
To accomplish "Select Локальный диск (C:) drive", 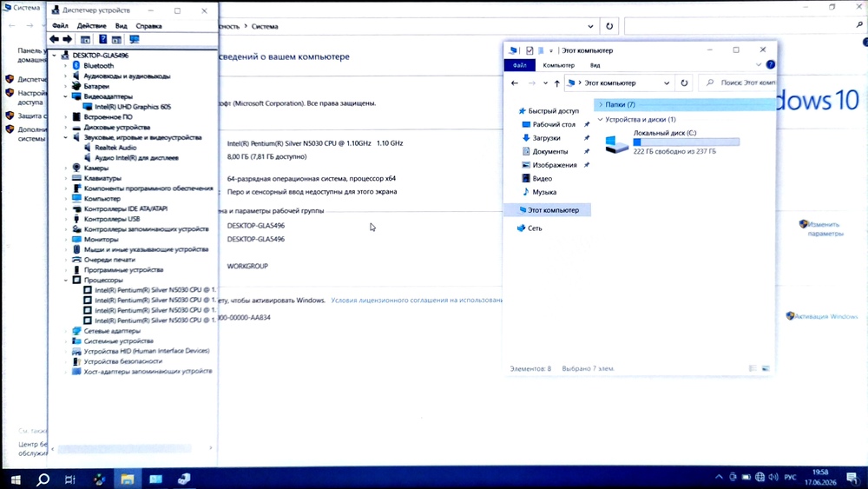I will (672, 142).
